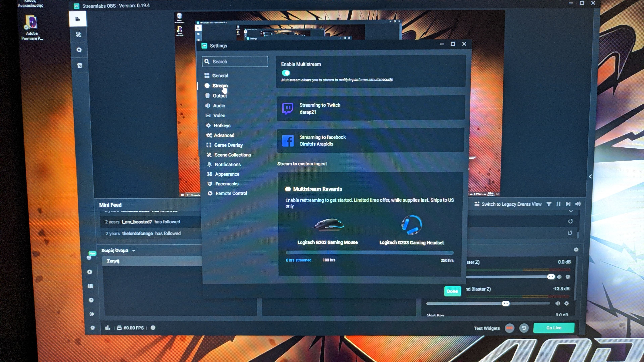Open the Chatbot icon in left sidebar
644x362 pixels.
coord(79,50)
